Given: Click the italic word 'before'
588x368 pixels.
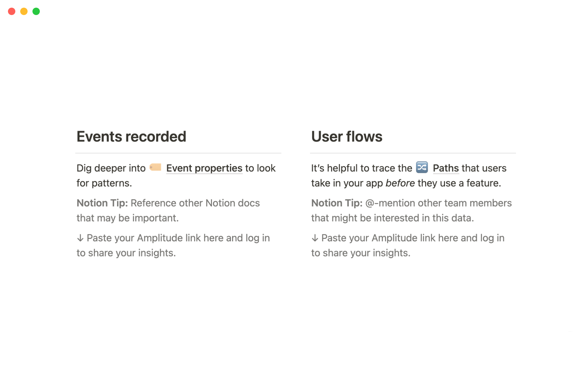Looking at the screenshot, I should coord(400,183).
